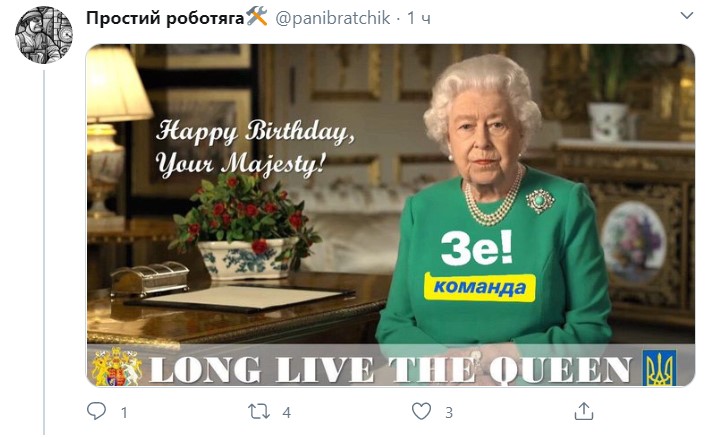This screenshot has width=714, height=437.
Task: Open the tweet via the 1 ч timestamp
Action: pyautogui.click(x=418, y=18)
